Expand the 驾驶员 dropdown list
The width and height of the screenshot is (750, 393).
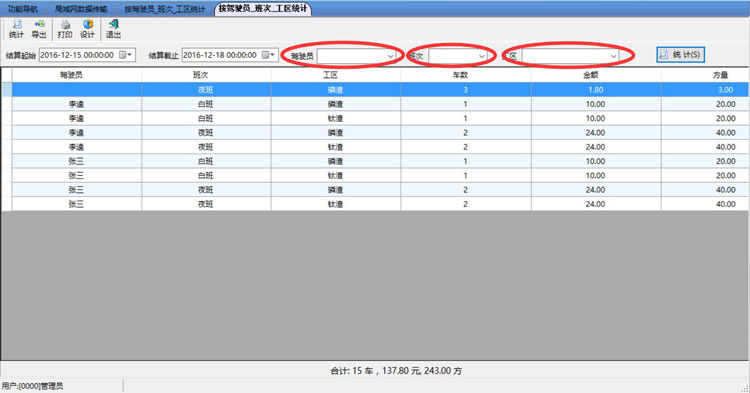pos(390,56)
